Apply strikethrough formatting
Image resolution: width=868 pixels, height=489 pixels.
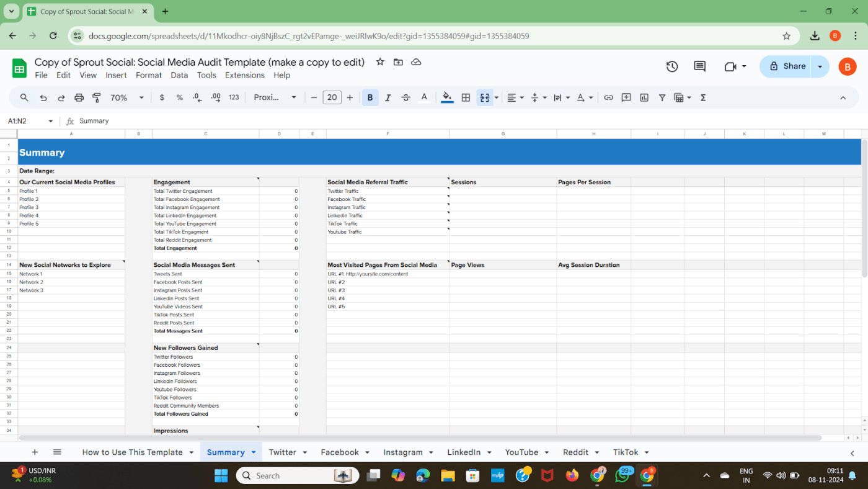[406, 97]
